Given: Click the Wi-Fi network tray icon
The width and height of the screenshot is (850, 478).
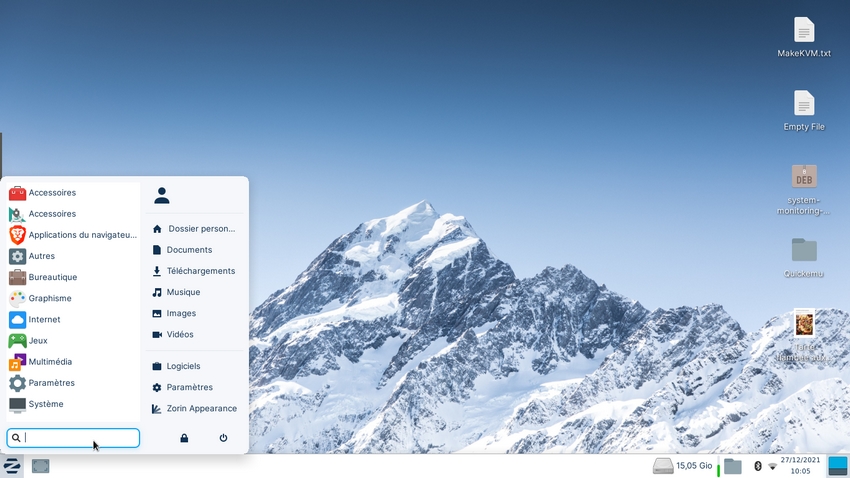Looking at the screenshot, I should pyautogui.click(x=772, y=466).
